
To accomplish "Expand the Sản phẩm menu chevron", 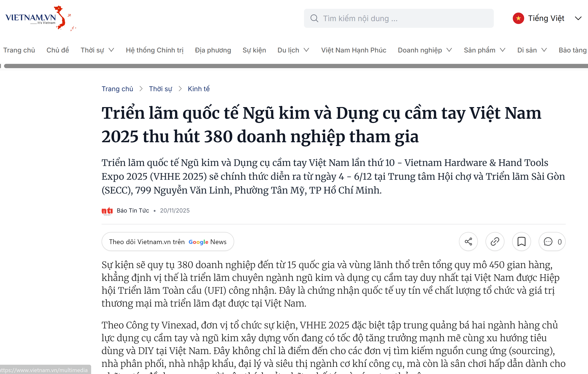I will pyautogui.click(x=502, y=50).
